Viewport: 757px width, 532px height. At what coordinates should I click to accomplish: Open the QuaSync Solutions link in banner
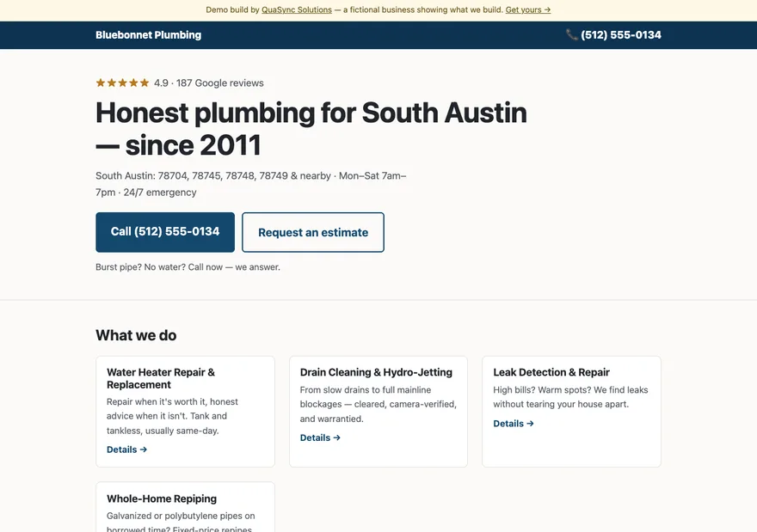pos(297,9)
